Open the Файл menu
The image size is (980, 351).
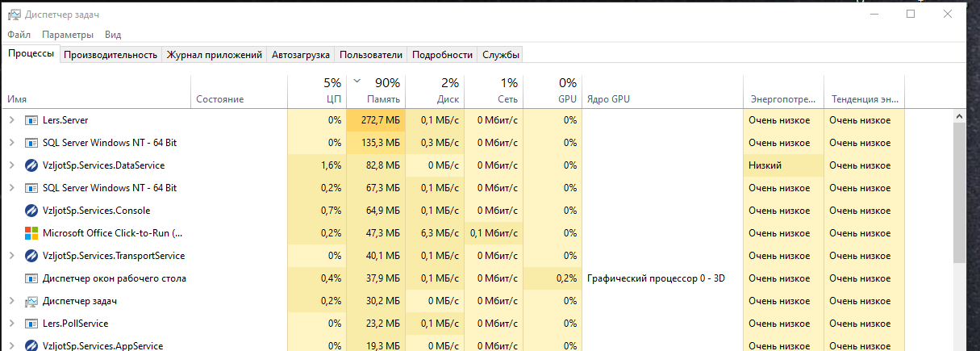pyautogui.click(x=19, y=35)
